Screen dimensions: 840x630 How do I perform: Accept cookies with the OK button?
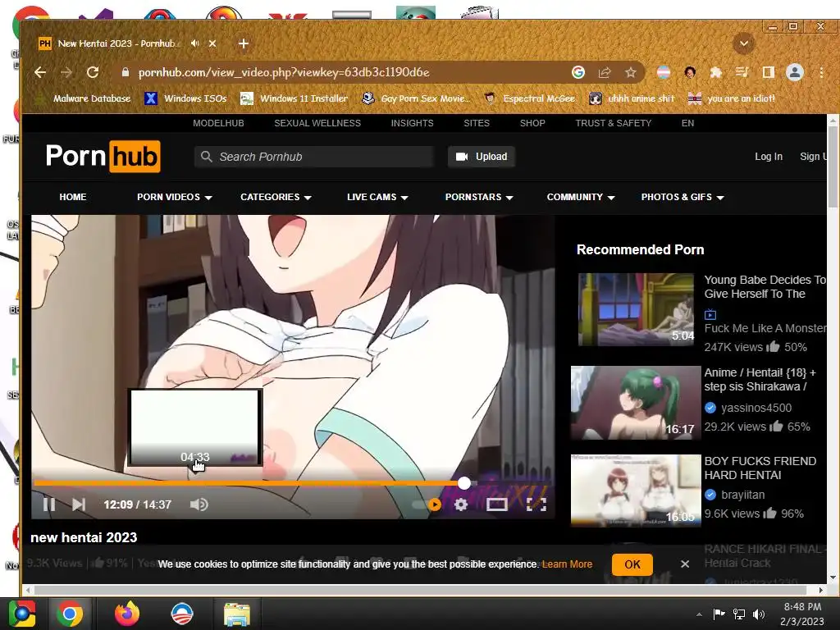coord(632,564)
